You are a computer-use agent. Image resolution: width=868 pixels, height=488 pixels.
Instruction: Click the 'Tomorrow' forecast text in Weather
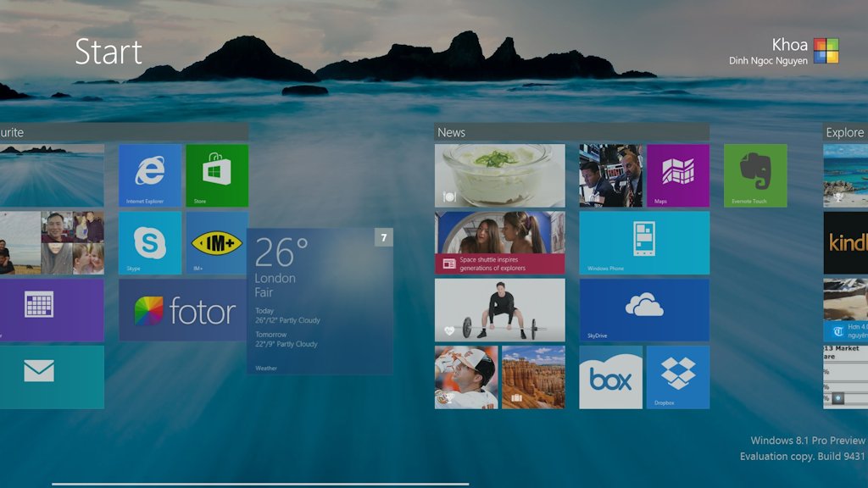270,334
